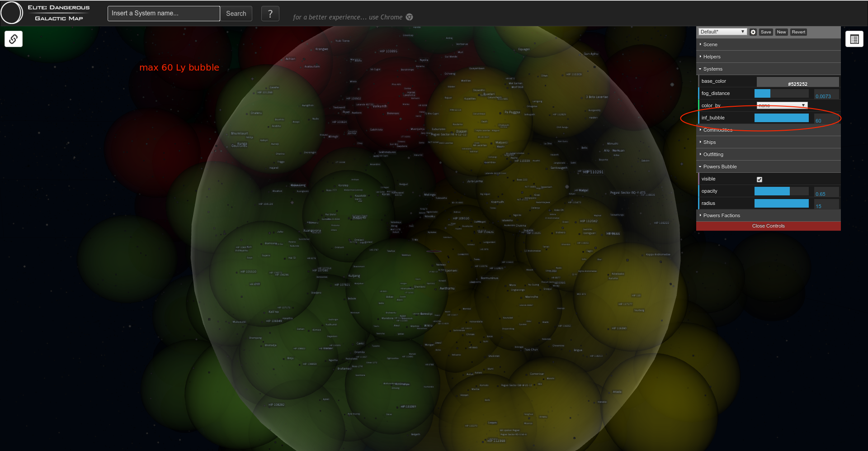Select the Djapan system label
This screenshot has height=451, width=868.
pos(461,132)
